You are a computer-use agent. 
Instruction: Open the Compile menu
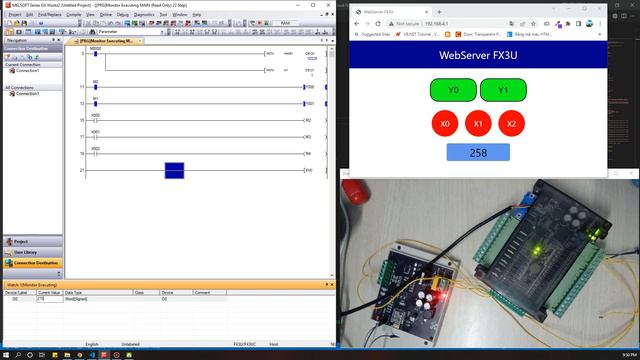[x=73, y=15]
